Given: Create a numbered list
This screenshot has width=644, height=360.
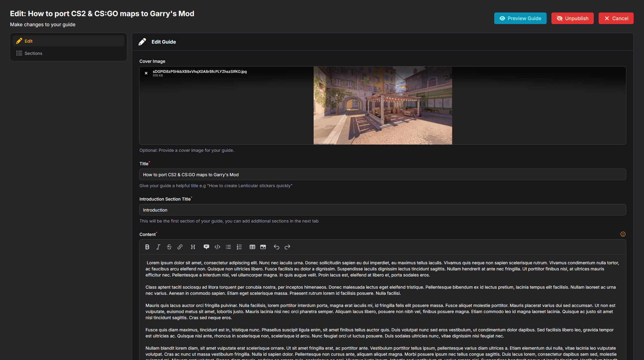Looking at the screenshot, I should coord(239,247).
